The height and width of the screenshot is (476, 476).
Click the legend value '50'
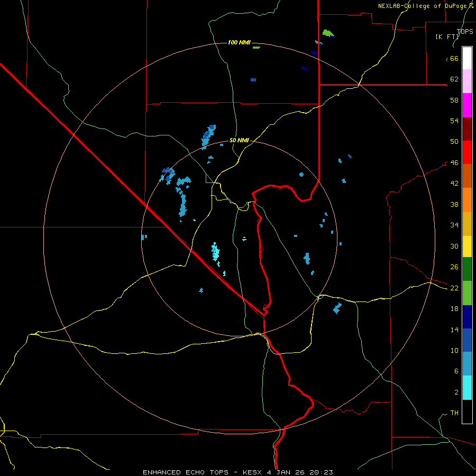click(454, 142)
